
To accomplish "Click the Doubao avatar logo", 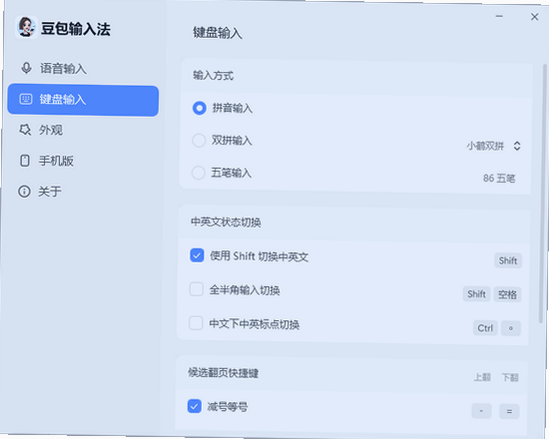I will [x=27, y=27].
